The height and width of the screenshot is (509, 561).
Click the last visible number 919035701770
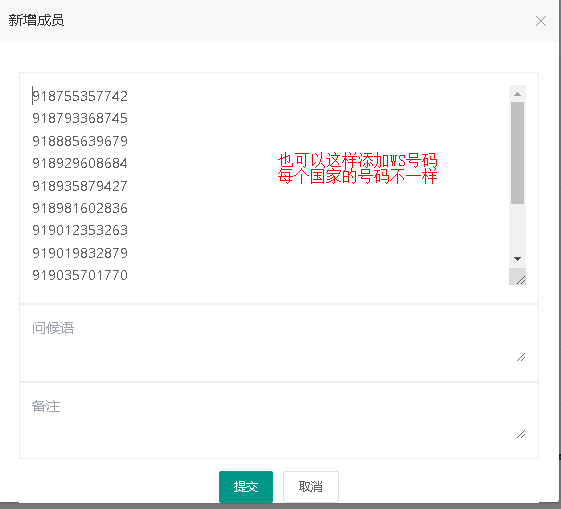(80, 275)
